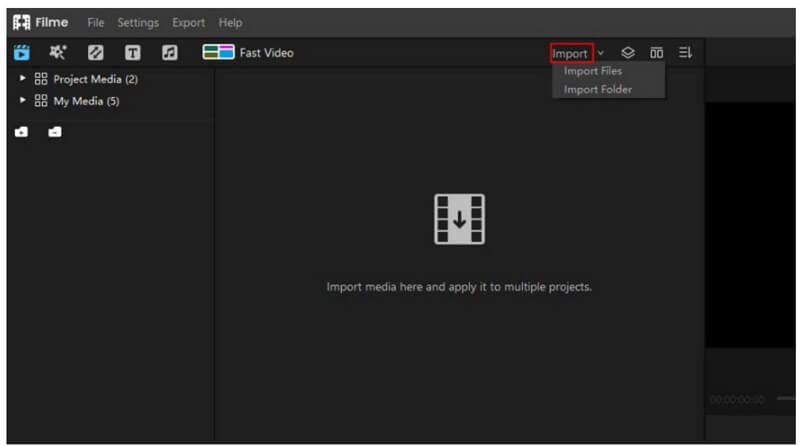Choose Import Folder from the dropdown

pos(598,89)
